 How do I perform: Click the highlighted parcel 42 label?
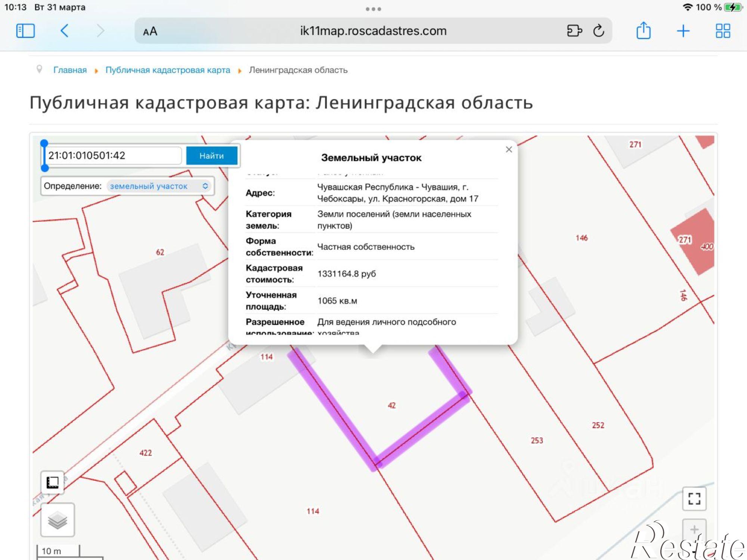coord(391,405)
